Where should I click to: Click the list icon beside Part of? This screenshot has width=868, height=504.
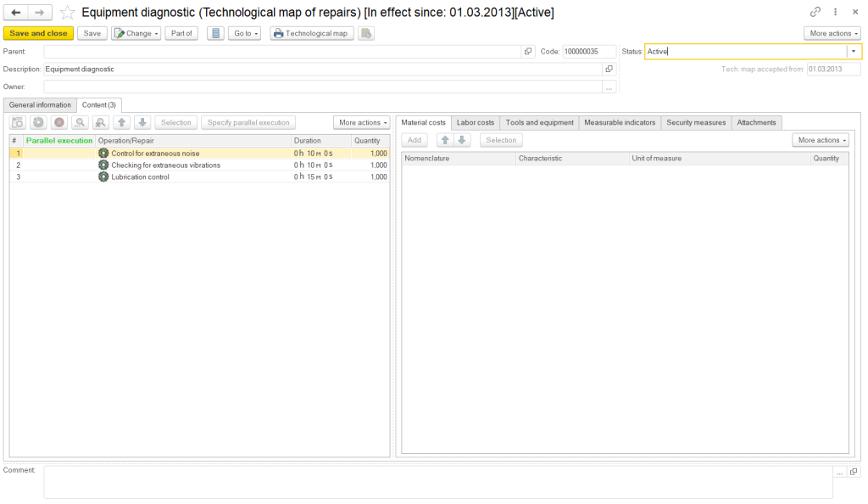tap(215, 33)
